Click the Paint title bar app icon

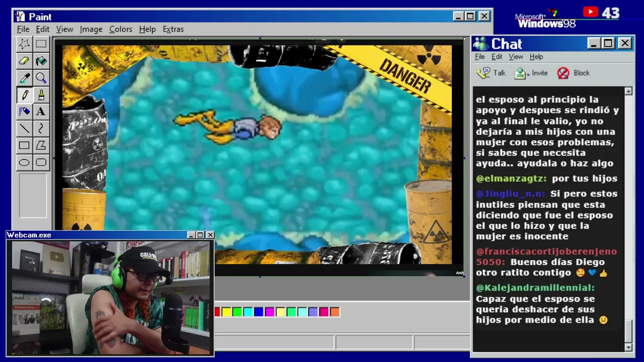pyautogui.click(x=20, y=17)
